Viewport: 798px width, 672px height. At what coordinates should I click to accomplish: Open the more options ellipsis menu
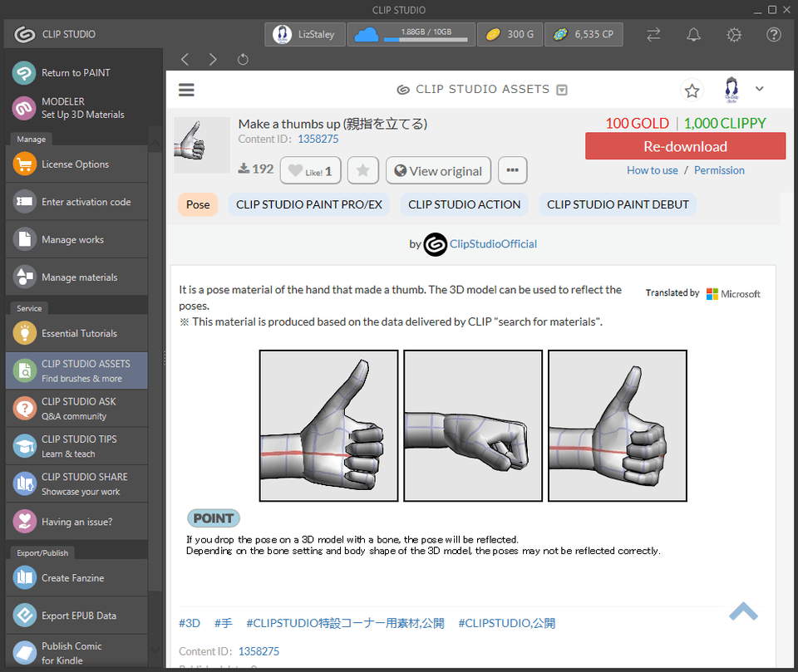pos(512,170)
